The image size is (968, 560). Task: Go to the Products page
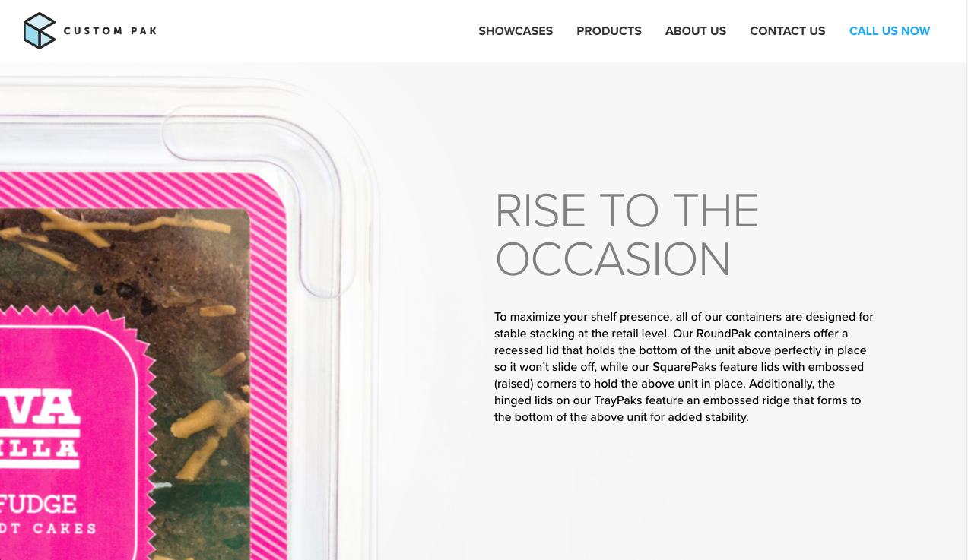(609, 31)
